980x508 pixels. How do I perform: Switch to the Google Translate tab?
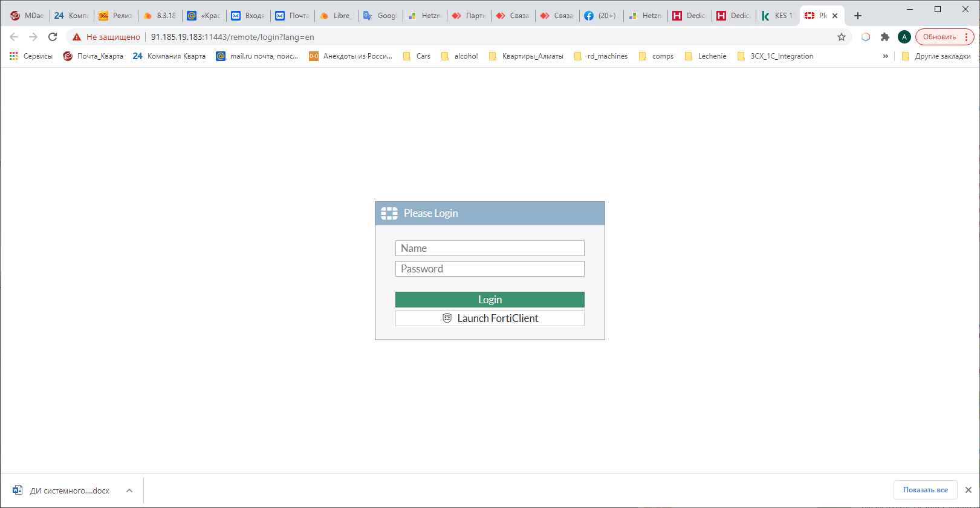click(x=381, y=16)
